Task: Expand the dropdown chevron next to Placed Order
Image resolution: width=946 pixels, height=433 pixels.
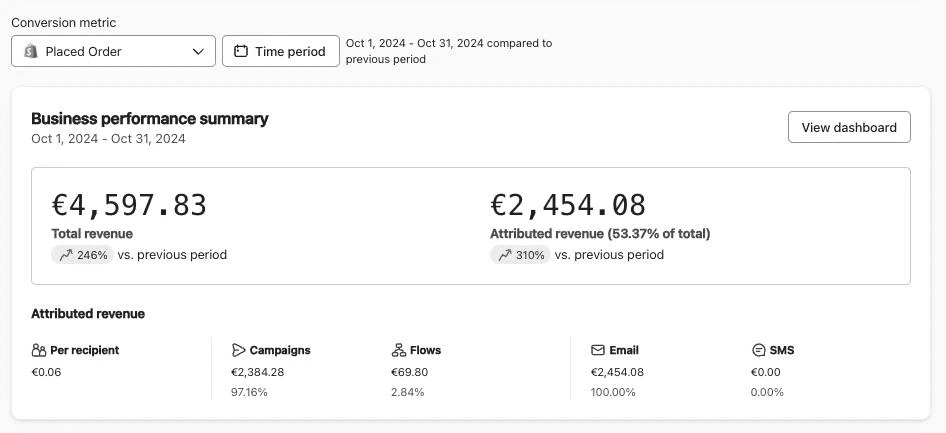Action: pos(198,51)
